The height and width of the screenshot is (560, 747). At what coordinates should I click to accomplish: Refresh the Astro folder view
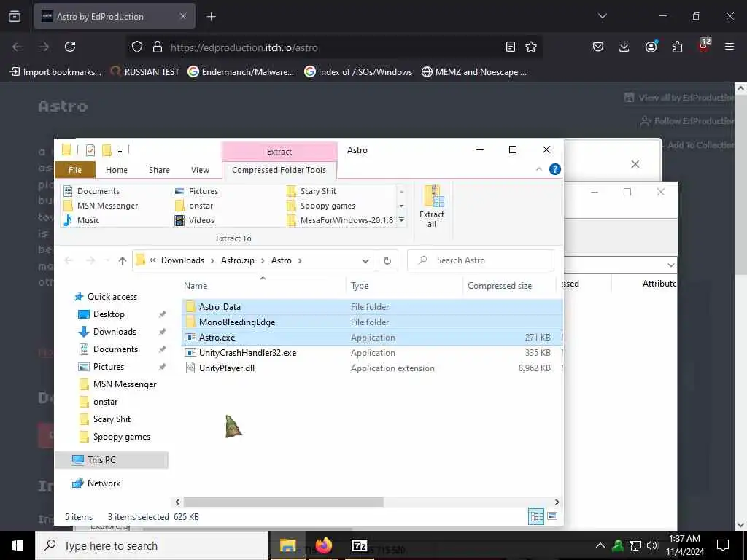click(x=387, y=260)
